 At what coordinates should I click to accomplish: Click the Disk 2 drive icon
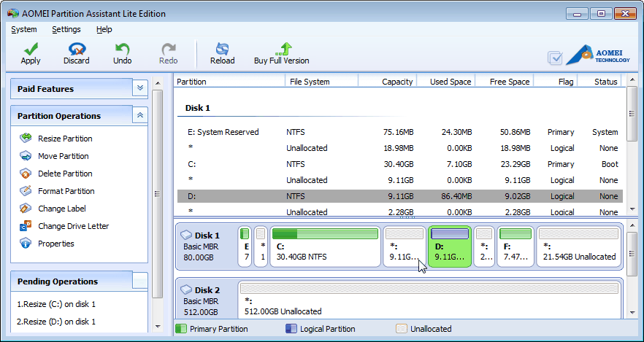[186, 289]
